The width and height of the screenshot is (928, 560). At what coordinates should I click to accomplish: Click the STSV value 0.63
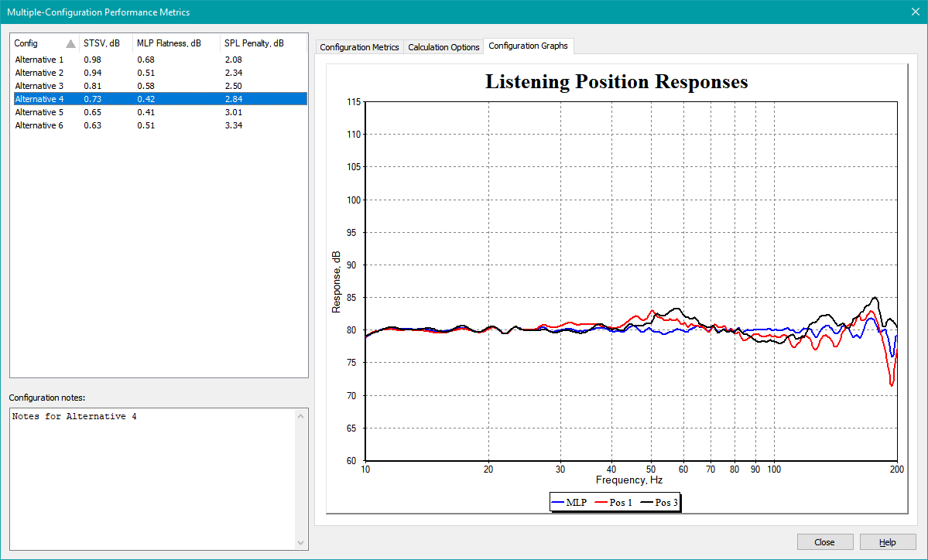[92, 125]
